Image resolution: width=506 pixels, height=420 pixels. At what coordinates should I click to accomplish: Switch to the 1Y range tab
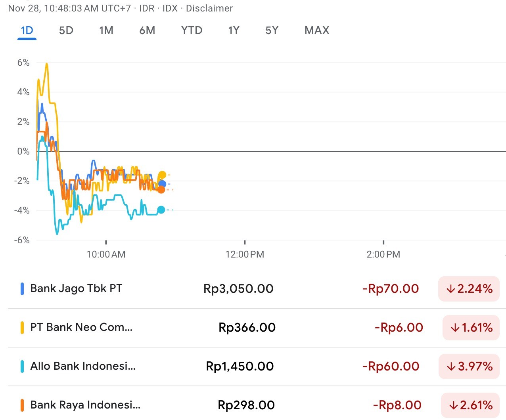pyautogui.click(x=234, y=31)
